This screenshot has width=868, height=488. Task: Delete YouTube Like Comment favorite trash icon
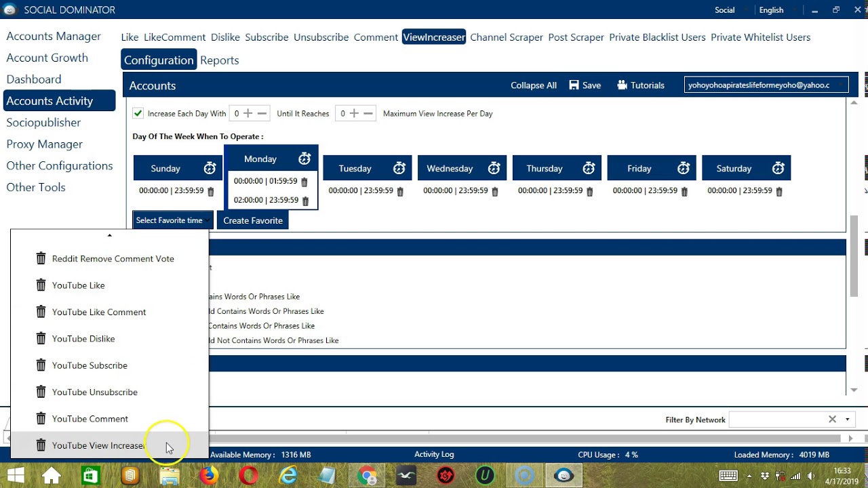pos(41,312)
